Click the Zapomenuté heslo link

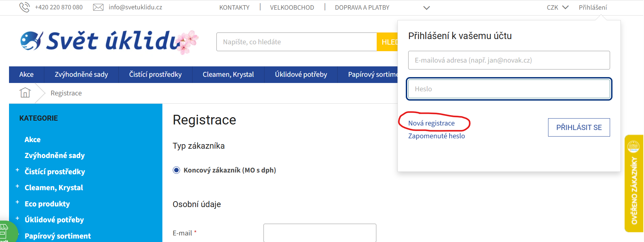tap(436, 136)
